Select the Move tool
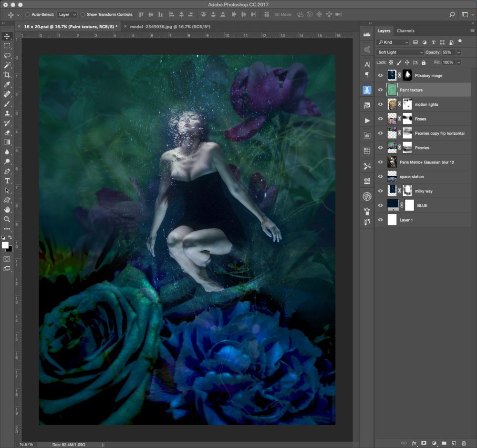477x448 pixels. tap(7, 35)
